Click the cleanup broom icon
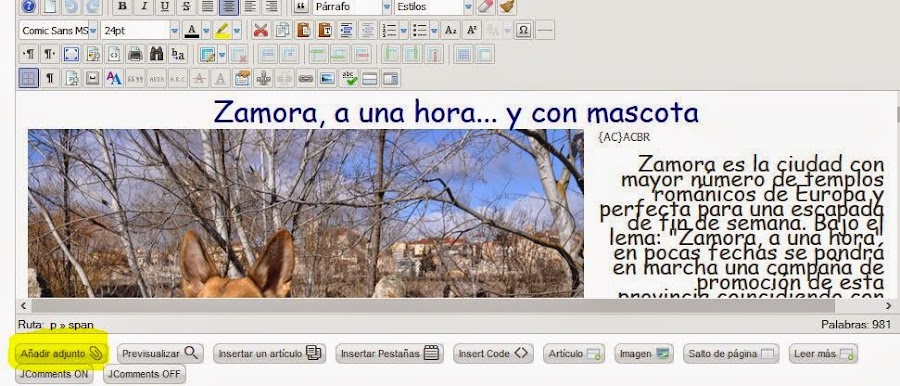This screenshot has width=900, height=386. tap(507, 6)
